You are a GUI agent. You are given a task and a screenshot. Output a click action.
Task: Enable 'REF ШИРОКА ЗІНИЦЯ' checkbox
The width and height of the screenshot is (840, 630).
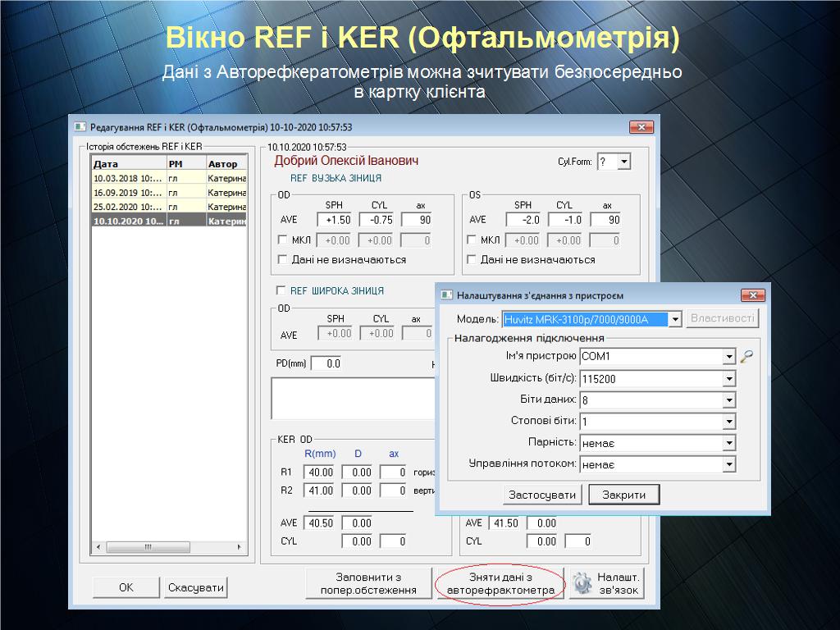coord(281,290)
